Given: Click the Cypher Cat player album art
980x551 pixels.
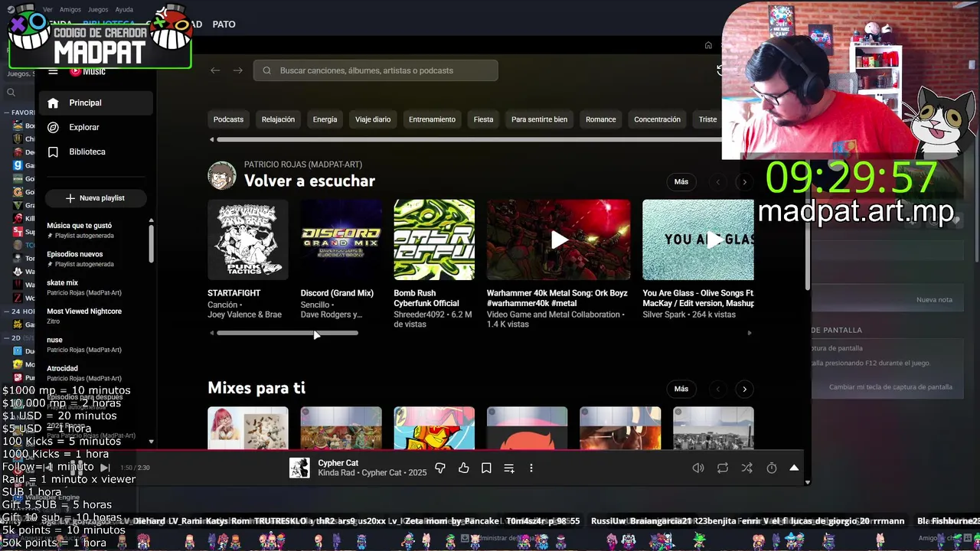Looking at the screenshot, I should pos(299,468).
